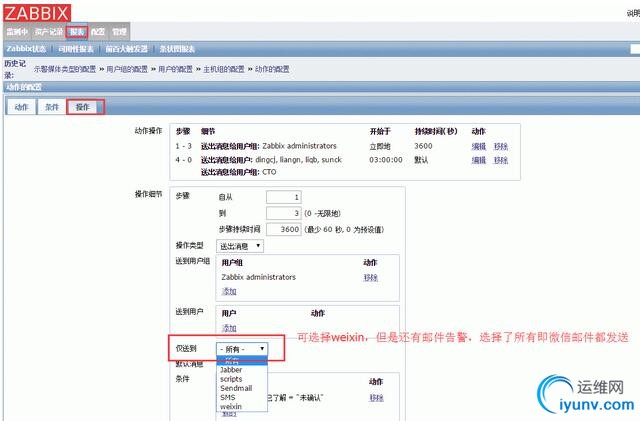Screen dimensions: 640x421
Task: Add a user via 添加 under 送到用户
Action: pos(229,328)
